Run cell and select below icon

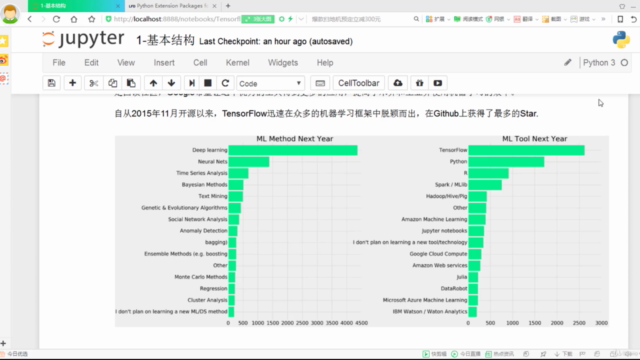[x=191, y=83]
